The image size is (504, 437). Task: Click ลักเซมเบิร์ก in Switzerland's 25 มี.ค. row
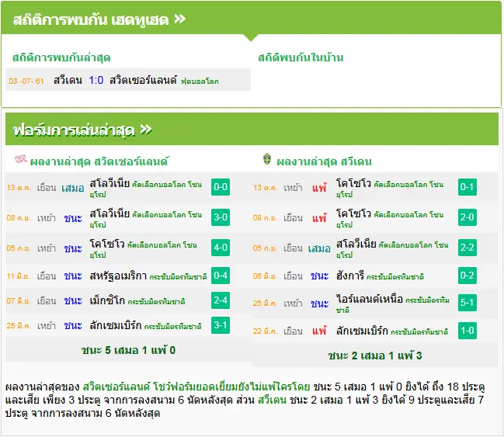(116, 325)
